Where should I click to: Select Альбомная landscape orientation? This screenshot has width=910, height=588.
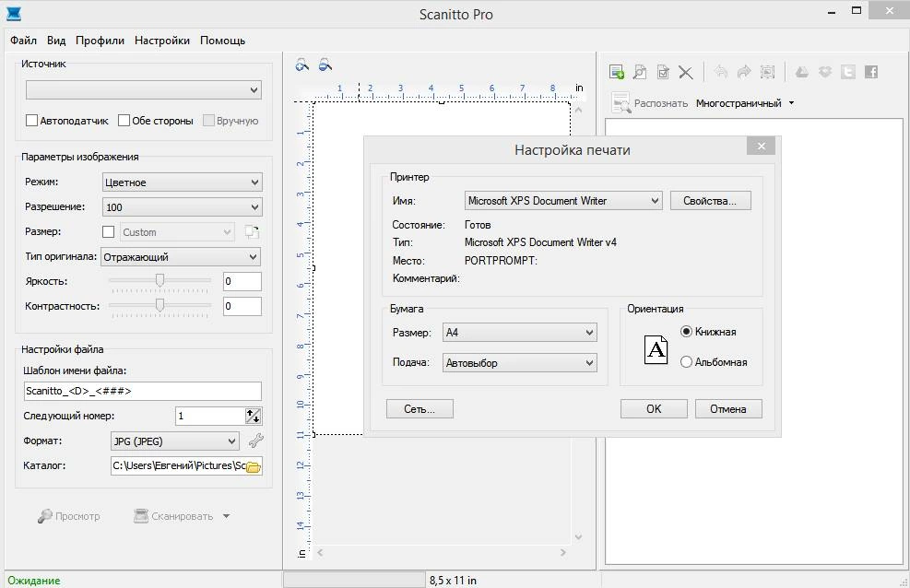coord(686,362)
